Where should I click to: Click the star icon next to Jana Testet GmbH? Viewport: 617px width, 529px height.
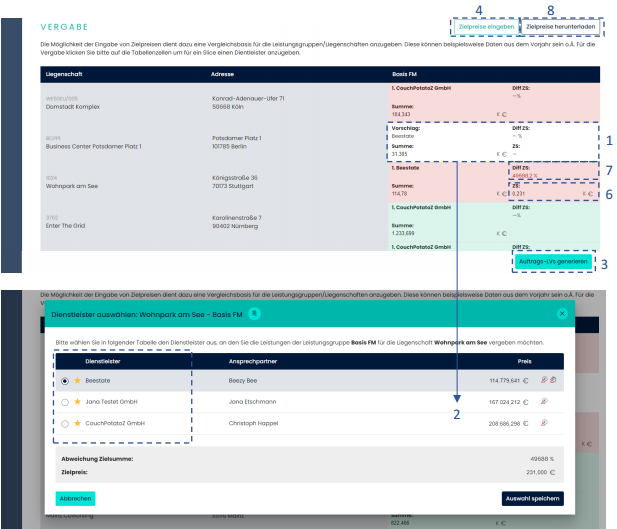78,401
